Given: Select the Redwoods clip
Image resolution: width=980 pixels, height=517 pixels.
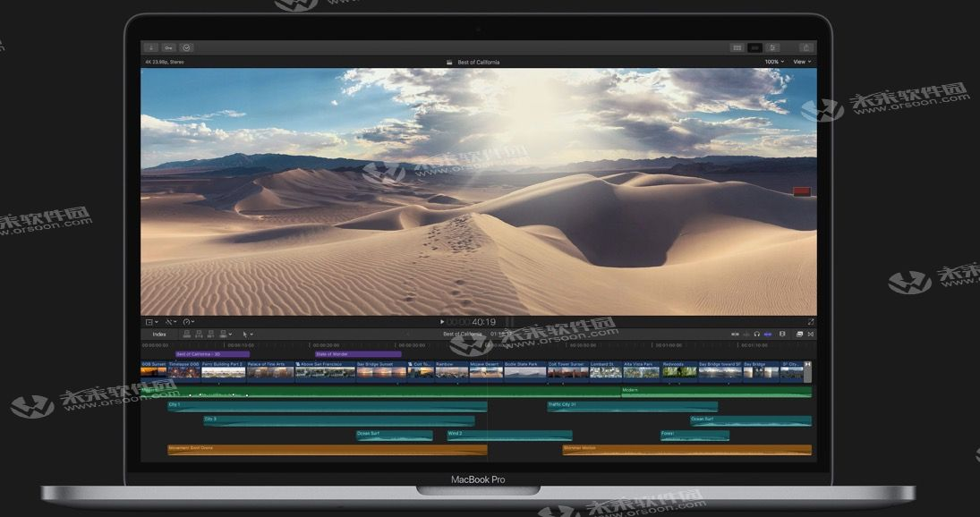Looking at the screenshot, I should coord(679,370).
